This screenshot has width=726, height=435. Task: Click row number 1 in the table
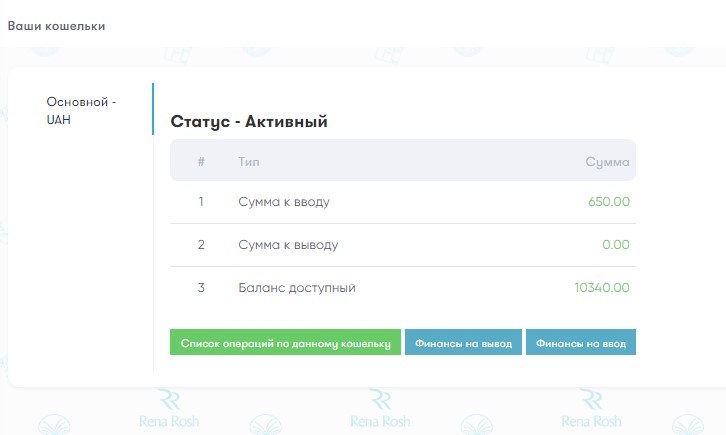(x=201, y=202)
